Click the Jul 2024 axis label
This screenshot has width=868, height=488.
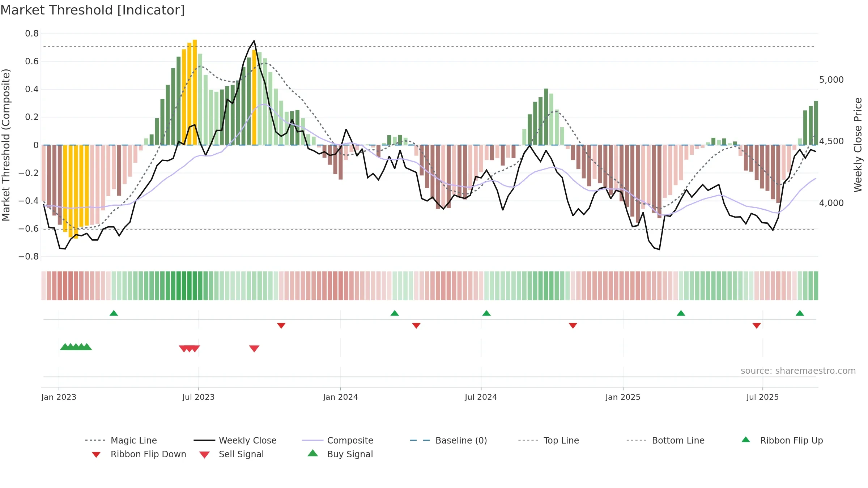point(481,397)
